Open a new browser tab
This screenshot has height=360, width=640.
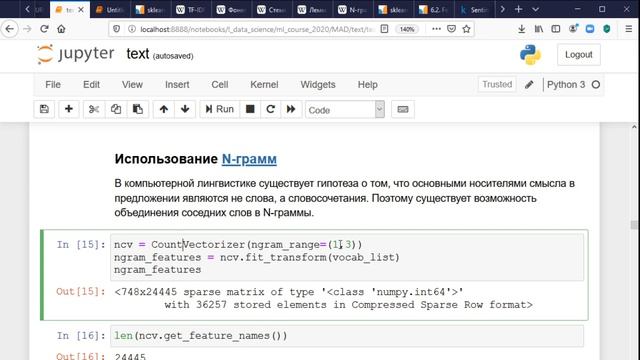(518, 9)
